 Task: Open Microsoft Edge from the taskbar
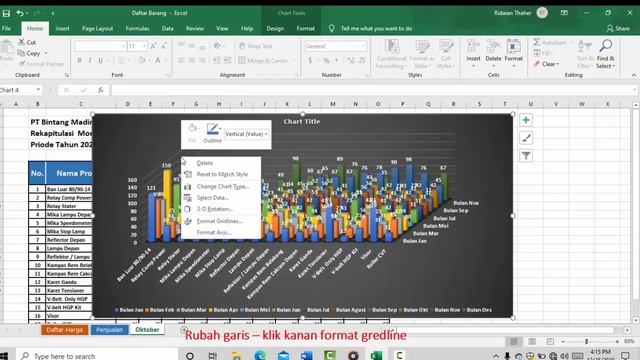tap(260, 356)
